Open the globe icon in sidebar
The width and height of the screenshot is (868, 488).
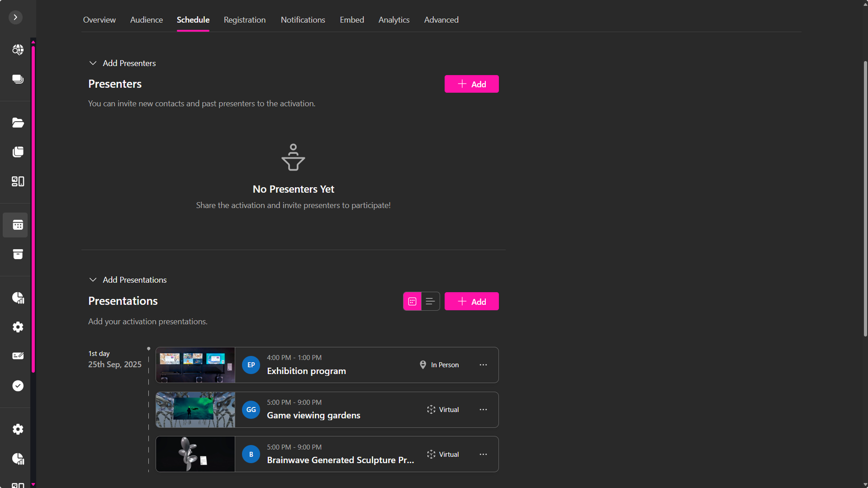pyautogui.click(x=18, y=50)
